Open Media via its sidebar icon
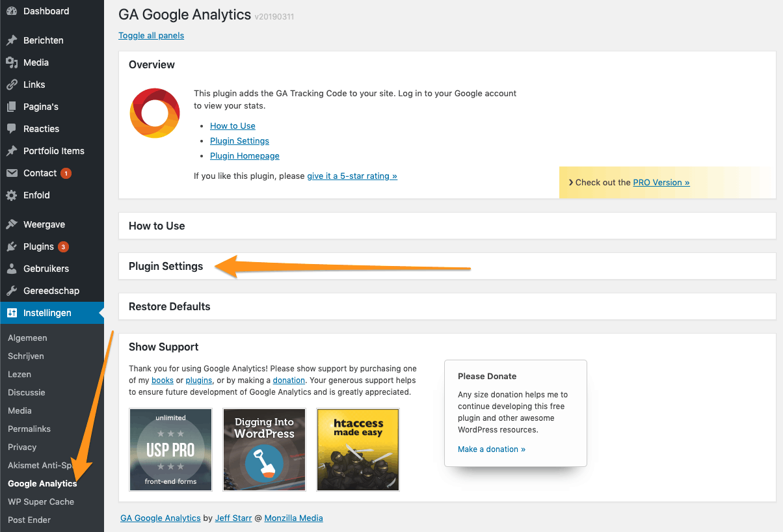This screenshot has width=783, height=532. click(14, 62)
